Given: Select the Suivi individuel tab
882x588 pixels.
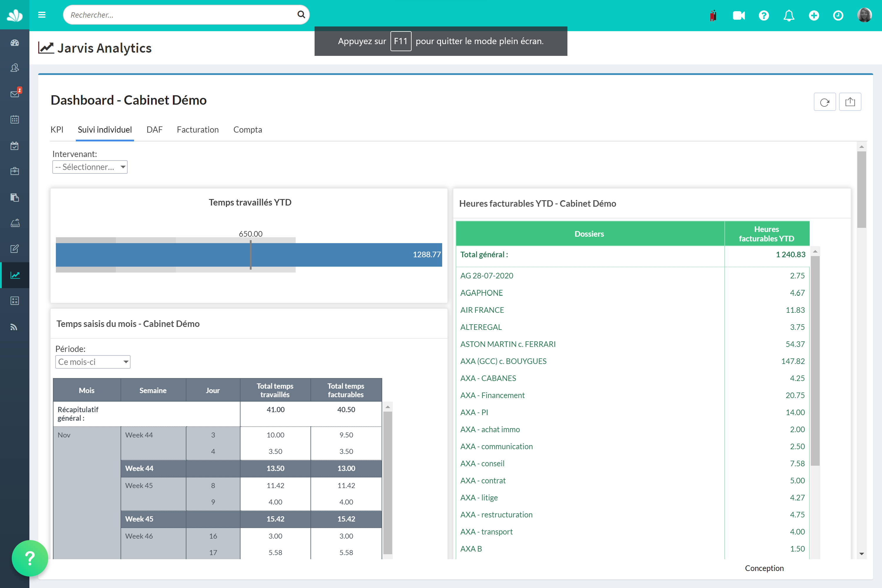Looking at the screenshot, I should click(105, 130).
